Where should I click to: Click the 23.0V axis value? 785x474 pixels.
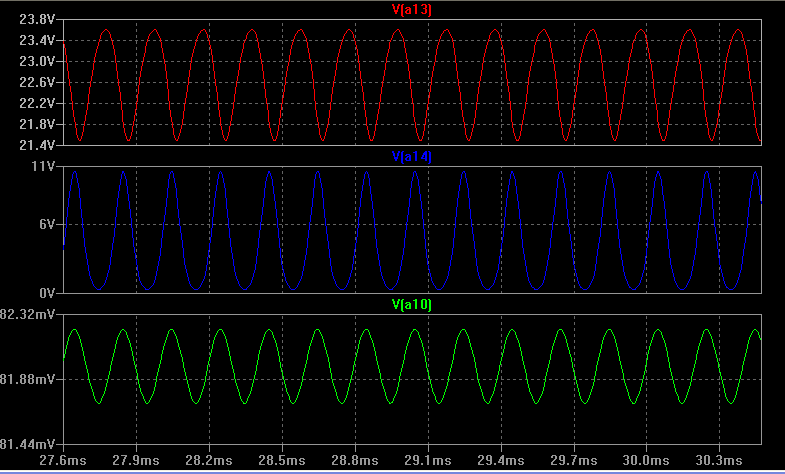click(37, 62)
